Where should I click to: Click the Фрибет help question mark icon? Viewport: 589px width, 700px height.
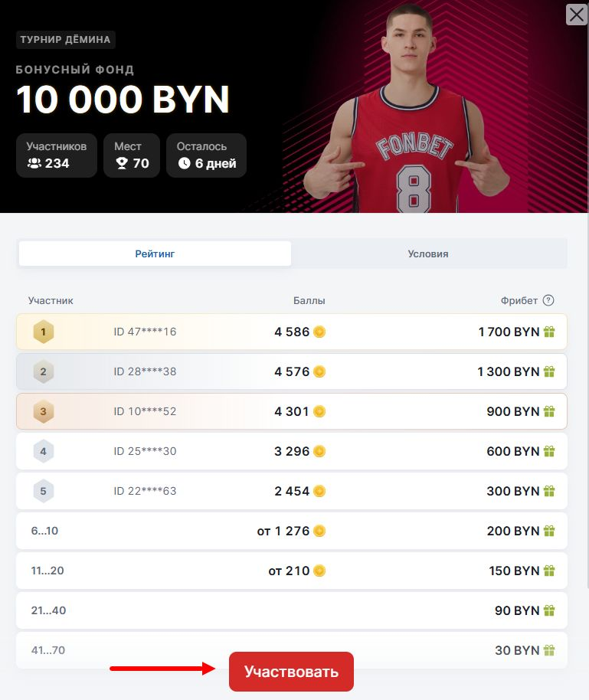[548, 301]
